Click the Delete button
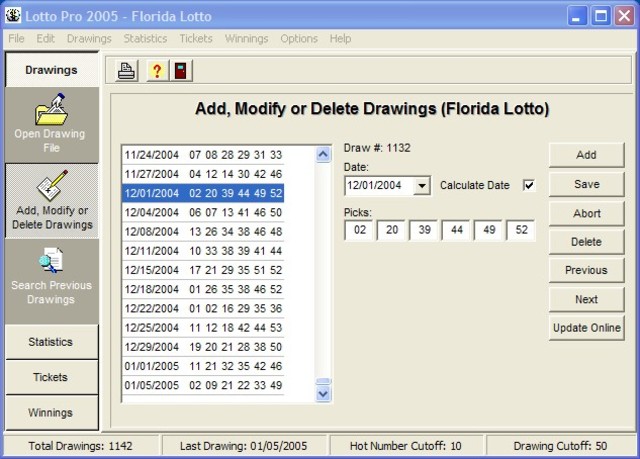 click(x=587, y=242)
